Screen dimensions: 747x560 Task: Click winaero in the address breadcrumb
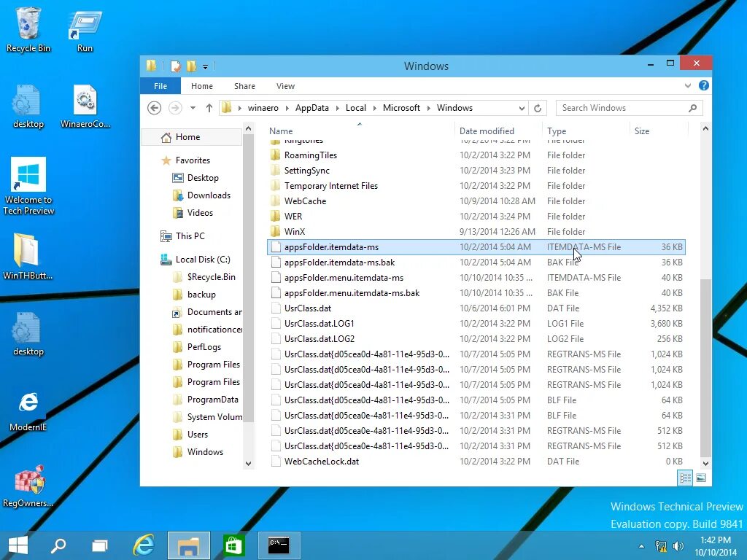[263, 108]
